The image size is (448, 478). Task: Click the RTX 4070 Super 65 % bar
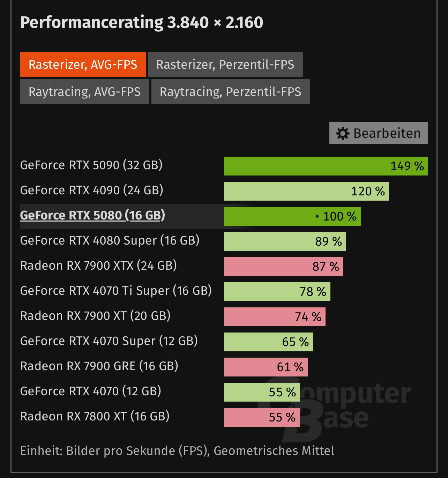point(268,342)
